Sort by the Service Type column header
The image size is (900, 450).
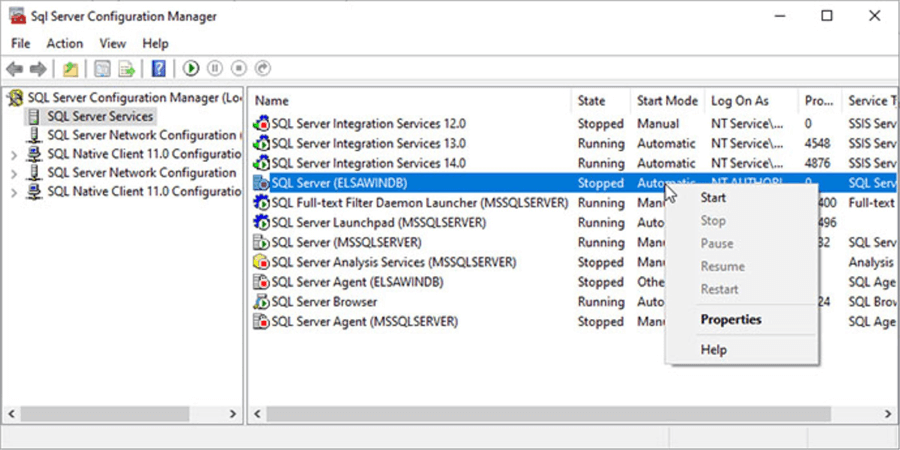pos(870,101)
